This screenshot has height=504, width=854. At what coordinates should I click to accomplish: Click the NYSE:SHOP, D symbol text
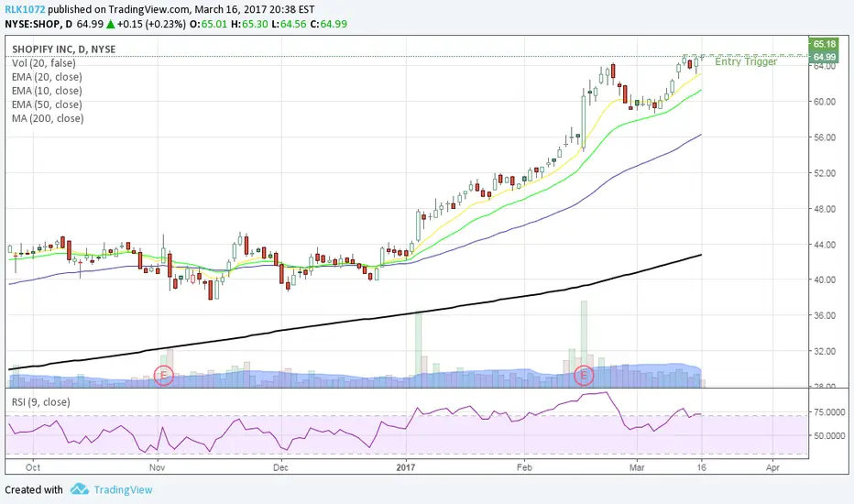point(38,24)
